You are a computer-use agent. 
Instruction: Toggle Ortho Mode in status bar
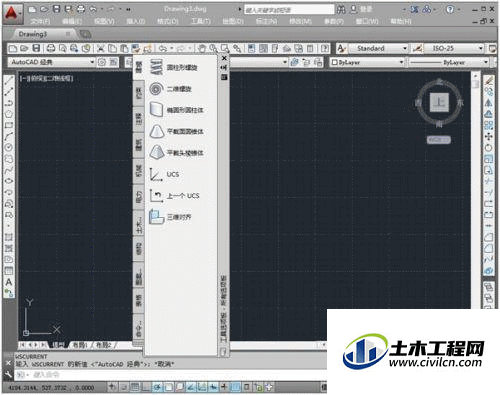[146, 387]
